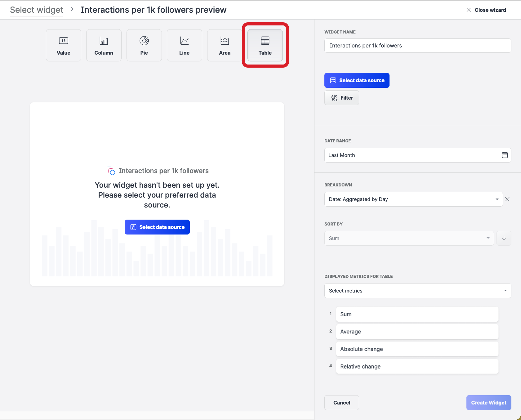Screen dimensions: 521x420
Task: Select the Absolute change metric item
Action: [417, 349]
